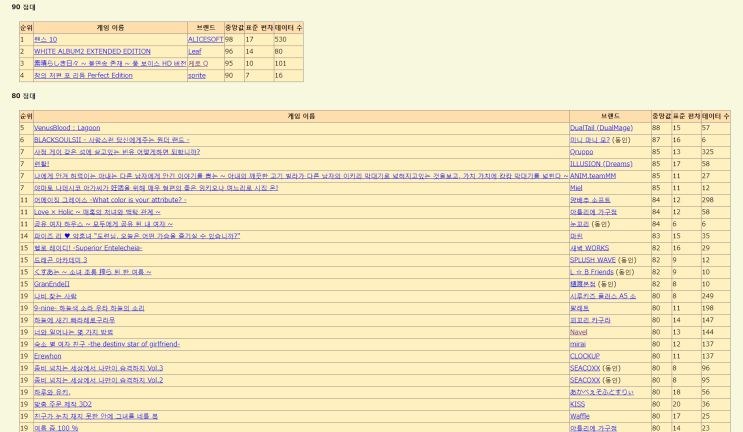The image size is (743, 432).
Task: Open the destiny star of girlfriend link
Action: pyautogui.click(x=107, y=344)
